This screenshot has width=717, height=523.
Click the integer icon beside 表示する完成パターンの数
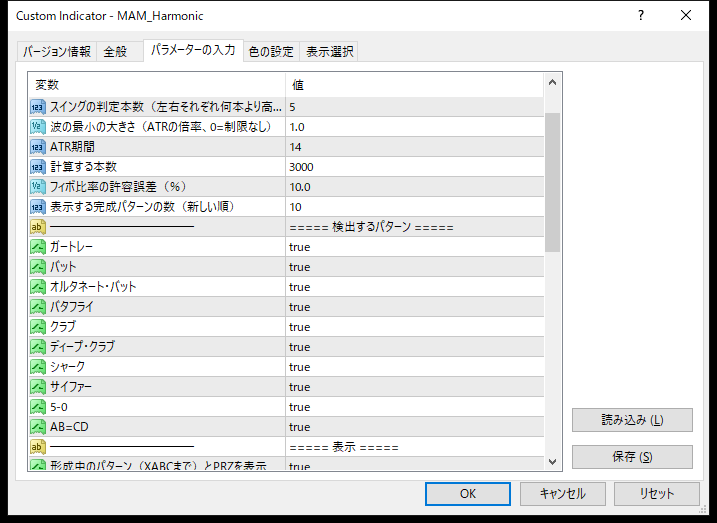tap(38, 207)
